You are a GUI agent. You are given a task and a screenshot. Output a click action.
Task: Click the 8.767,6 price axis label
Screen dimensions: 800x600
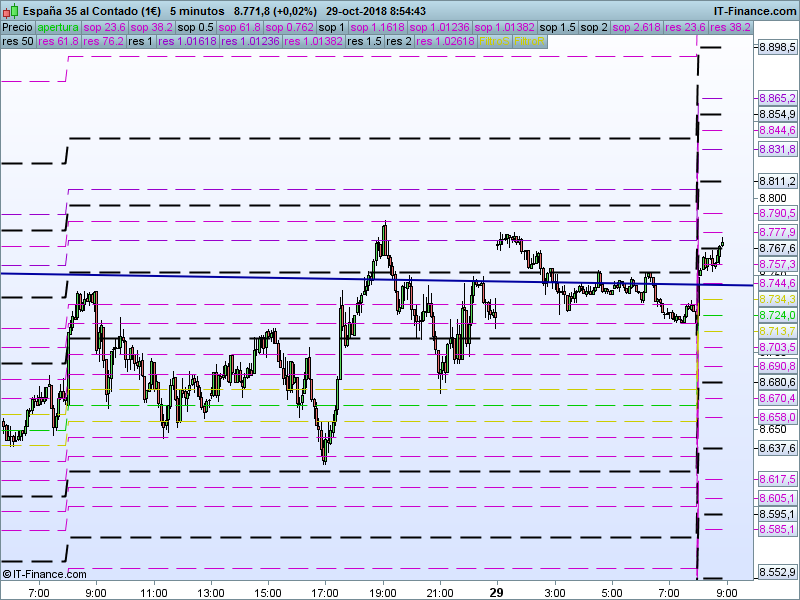pyautogui.click(x=777, y=248)
